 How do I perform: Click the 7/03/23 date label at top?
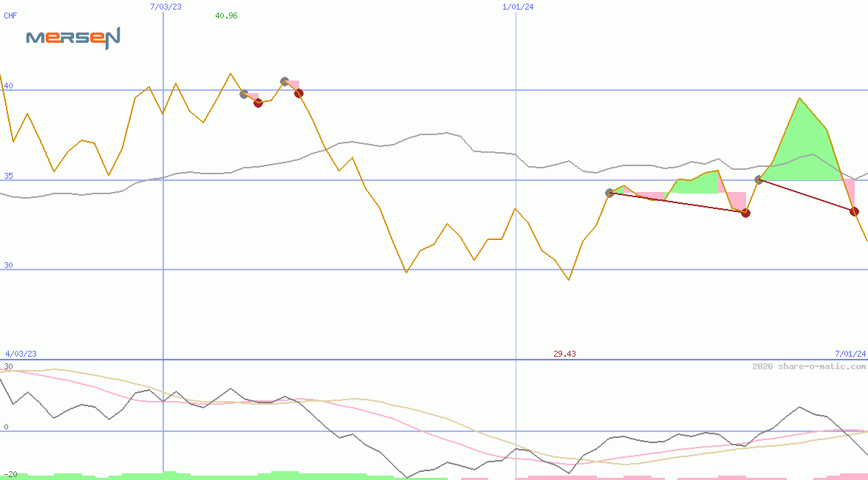point(165,6)
